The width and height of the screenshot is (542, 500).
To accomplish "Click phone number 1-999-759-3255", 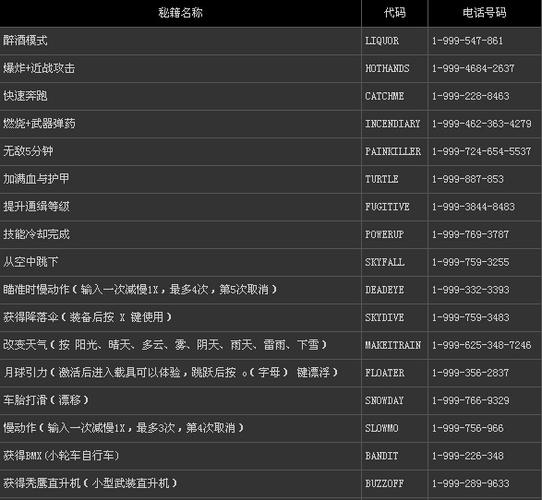I will click(470, 262).
